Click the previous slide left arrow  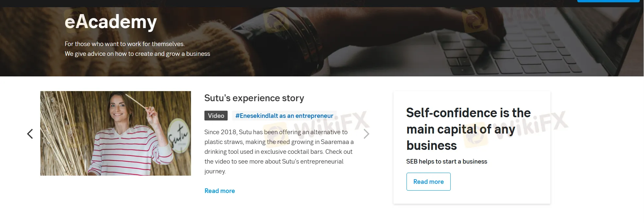[x=30, y=134]
